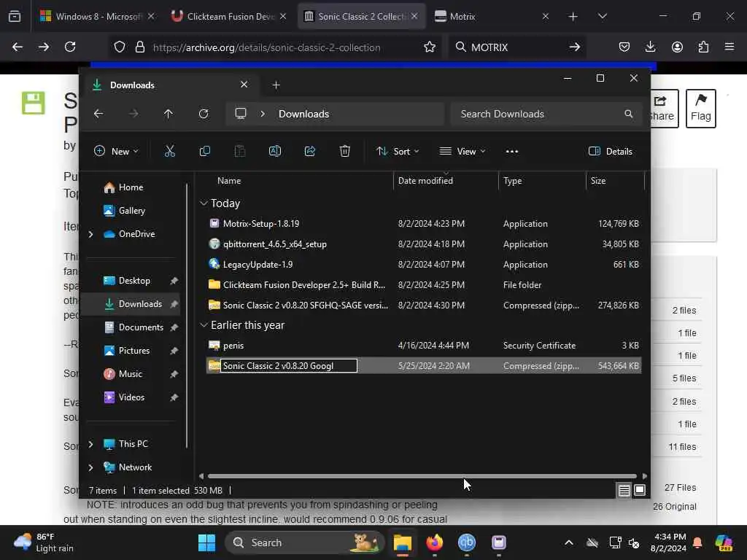Collapse the Earlier this year group

(x=204, y=325)
